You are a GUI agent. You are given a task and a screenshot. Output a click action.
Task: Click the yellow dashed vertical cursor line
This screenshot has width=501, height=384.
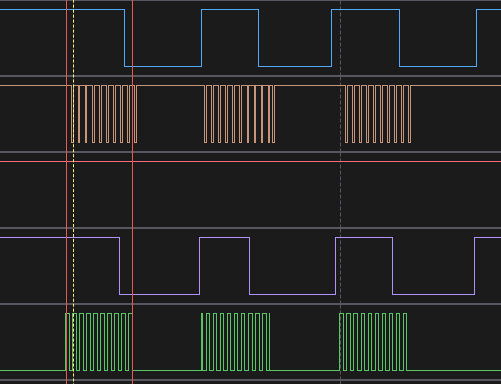[74, 192]
